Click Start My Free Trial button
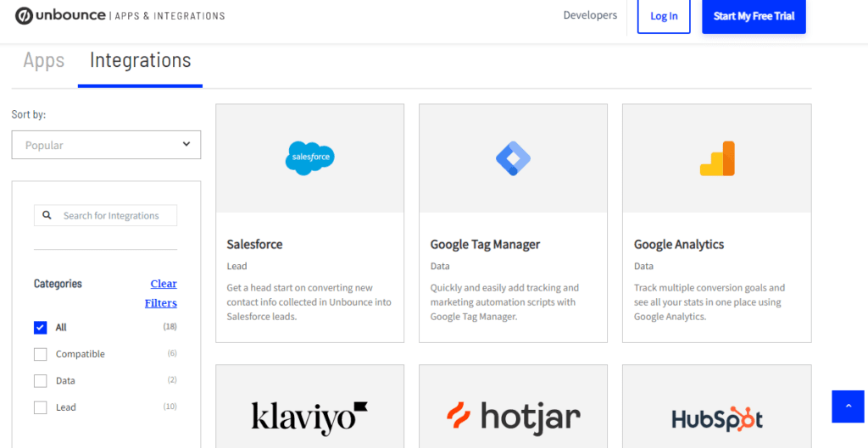868x448 pixels. click(754, 16)
